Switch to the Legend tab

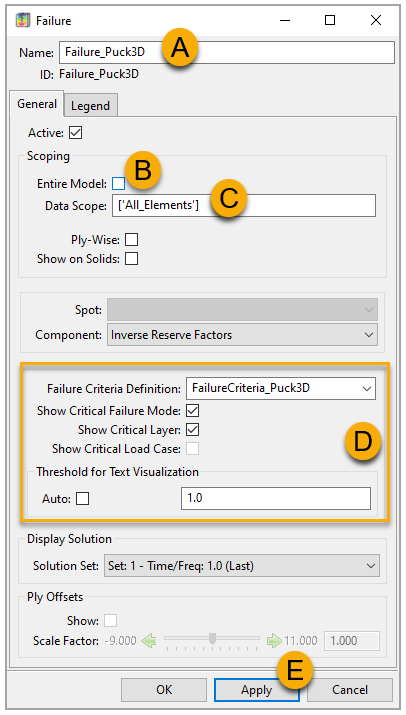click(90, 106)
